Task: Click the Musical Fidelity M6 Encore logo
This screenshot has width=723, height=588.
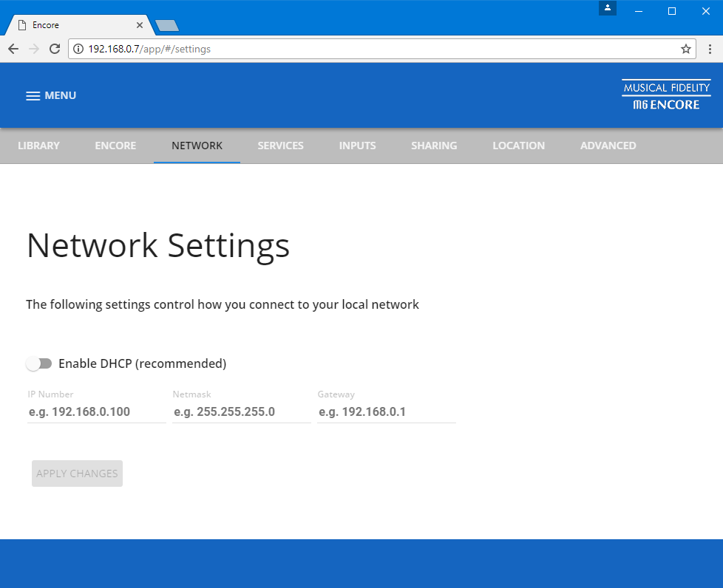Action: (x=665, y=96)
